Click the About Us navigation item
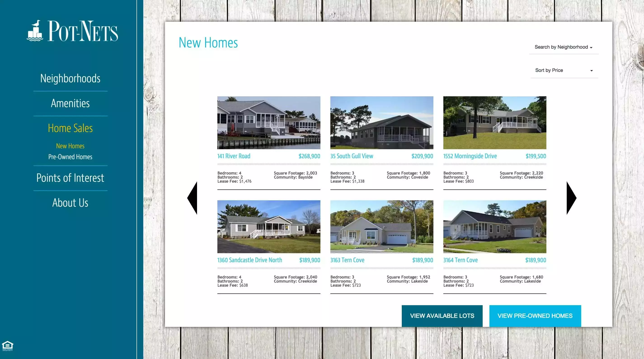 tap(70, 203)
